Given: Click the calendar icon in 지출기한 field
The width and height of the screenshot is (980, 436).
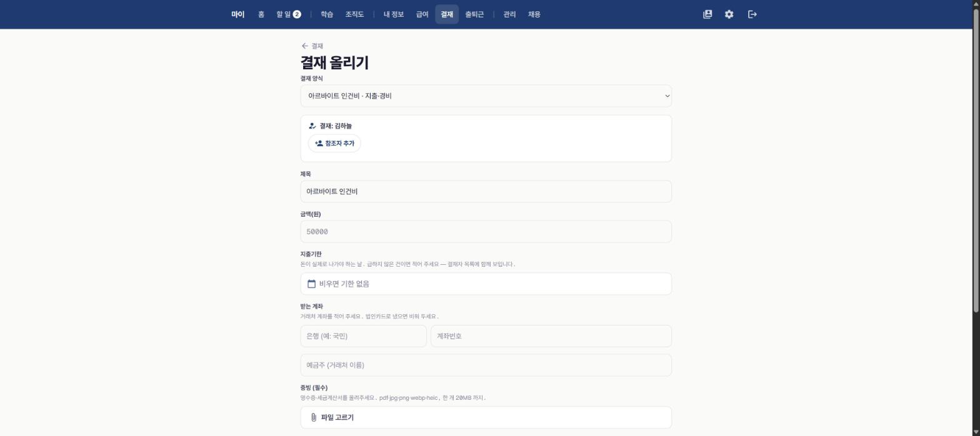Looking at the screenshot, I should [x=311, y=284].
